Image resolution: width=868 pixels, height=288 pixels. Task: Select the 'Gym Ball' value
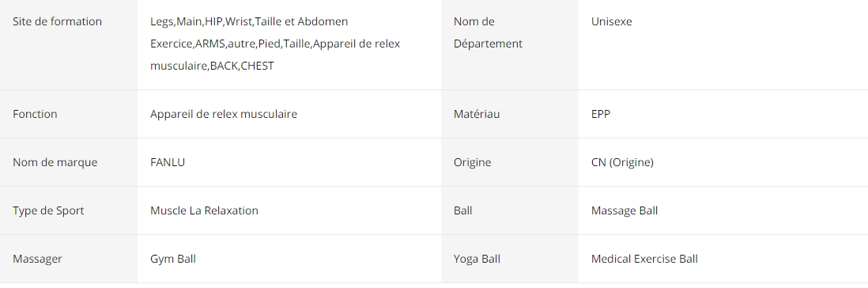click(173, 259)
